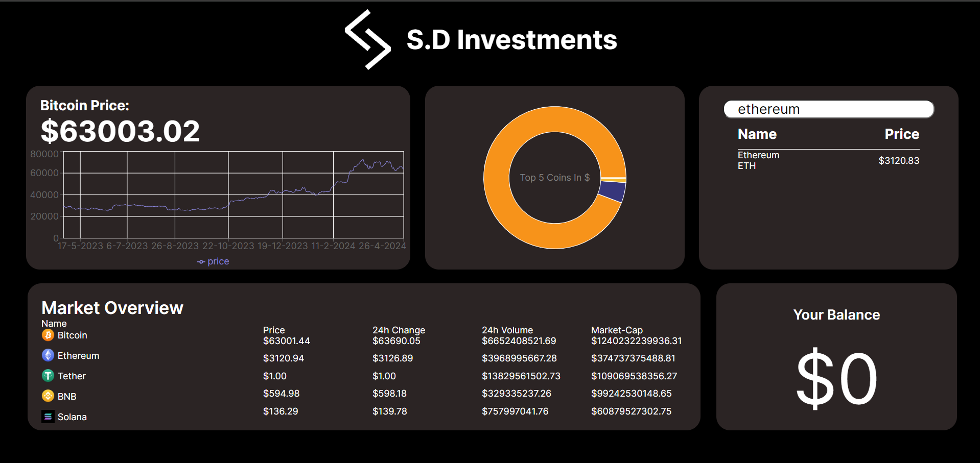Click the dark blue donut chart slice
Viewport: 980px width, 463px height.
[x=613, y=191]
